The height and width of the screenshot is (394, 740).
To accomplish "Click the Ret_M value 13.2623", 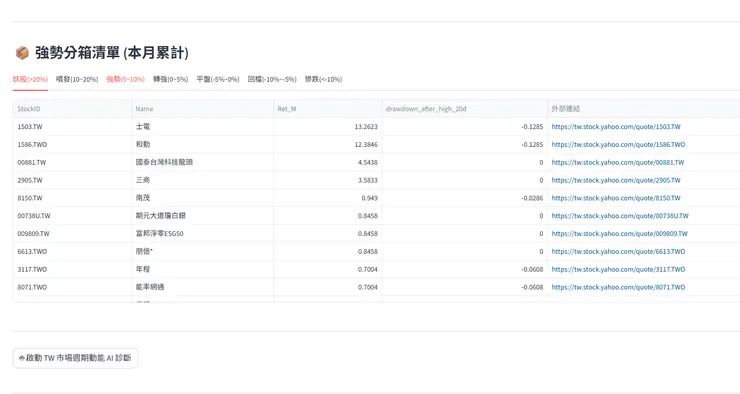I will (x=328, y=127).
